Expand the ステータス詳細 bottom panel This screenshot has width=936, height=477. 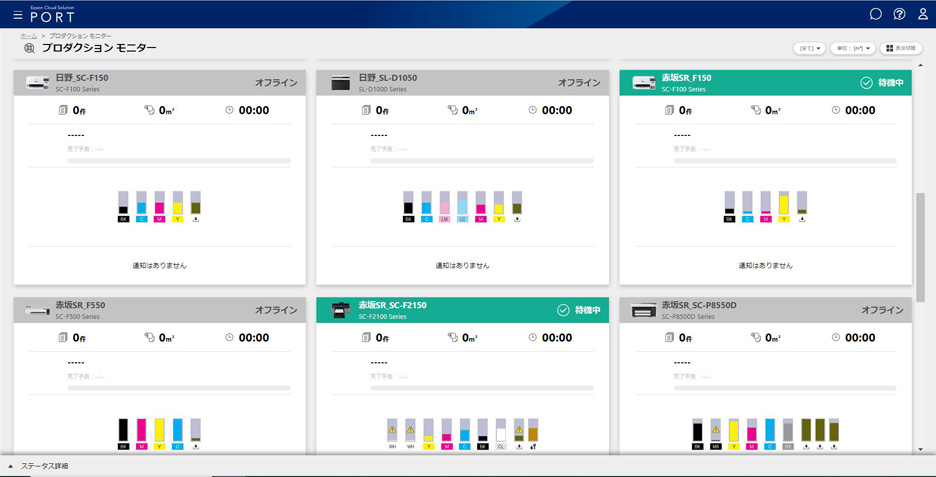coord(40,466)
